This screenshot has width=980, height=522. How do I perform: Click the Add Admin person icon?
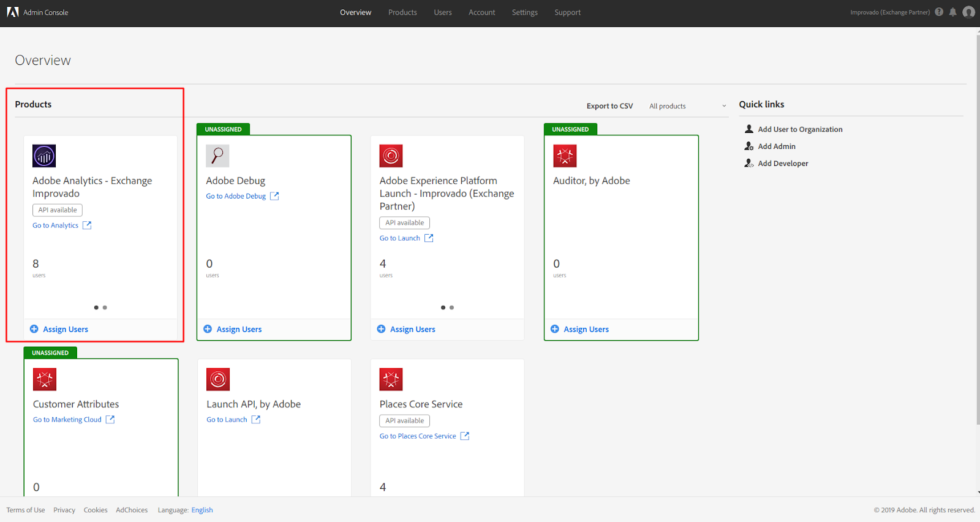click(748, 146)
